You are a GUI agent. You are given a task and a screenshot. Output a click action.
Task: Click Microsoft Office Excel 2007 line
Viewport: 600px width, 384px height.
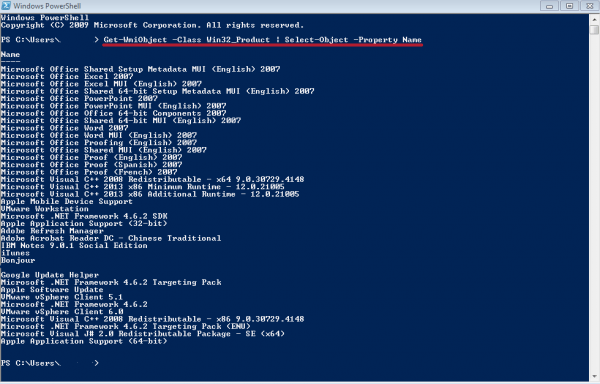tap(67, 76)
